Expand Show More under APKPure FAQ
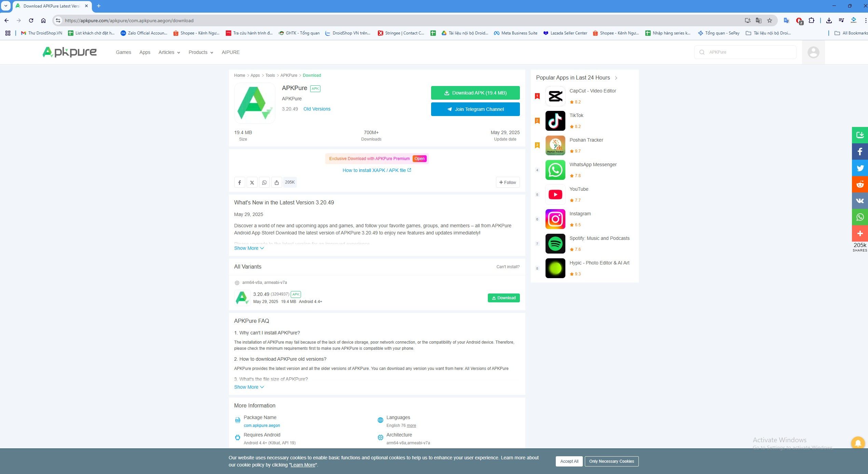The image size is (868, 474). click(249, 387)
